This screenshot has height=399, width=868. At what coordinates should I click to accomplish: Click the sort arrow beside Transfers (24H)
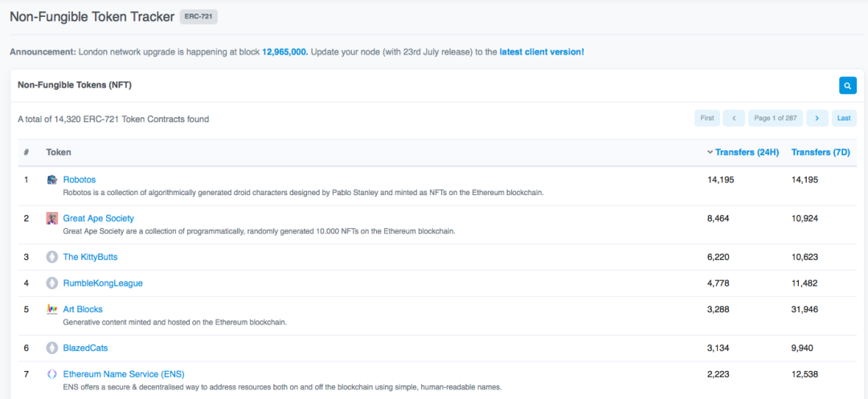710,152
